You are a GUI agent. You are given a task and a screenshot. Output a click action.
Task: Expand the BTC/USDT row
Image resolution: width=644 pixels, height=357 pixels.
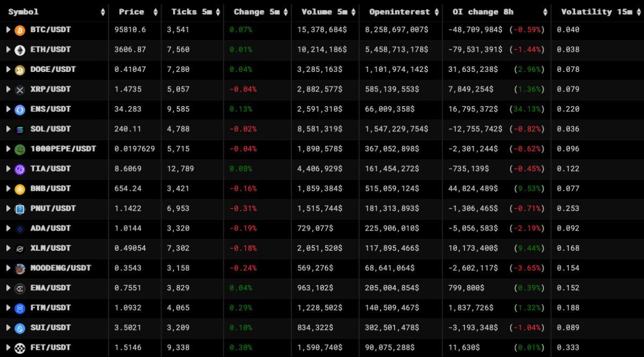pyautogui.click(x=8, y=29)
